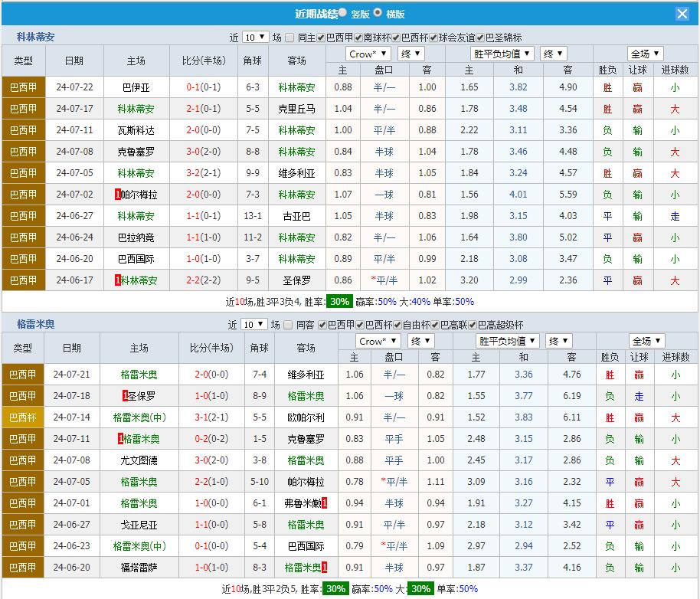700x599 pixels.
Task: Open the 全场 dropdown in 格雷米奥 table
Action: point(646,341)
